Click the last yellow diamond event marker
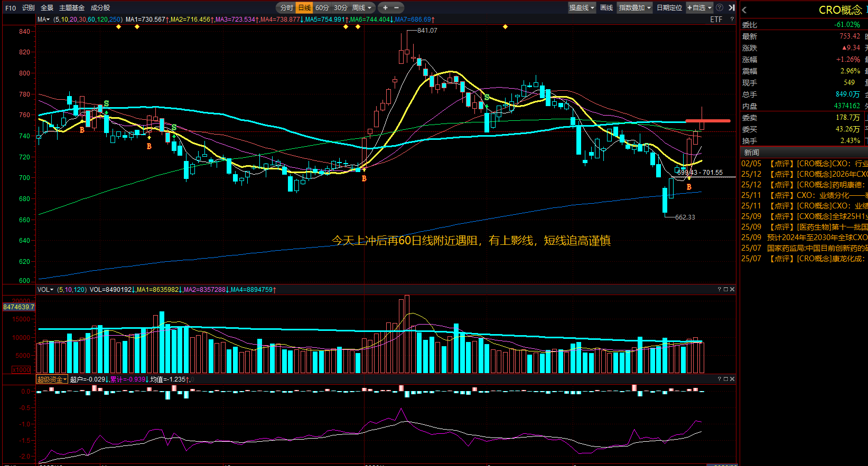The image size is (868, 466). [x=505, y=26]
